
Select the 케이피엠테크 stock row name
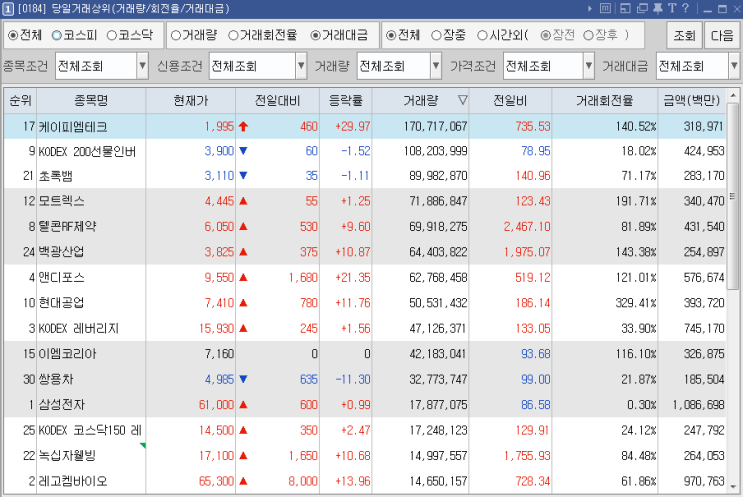point(73,127)
